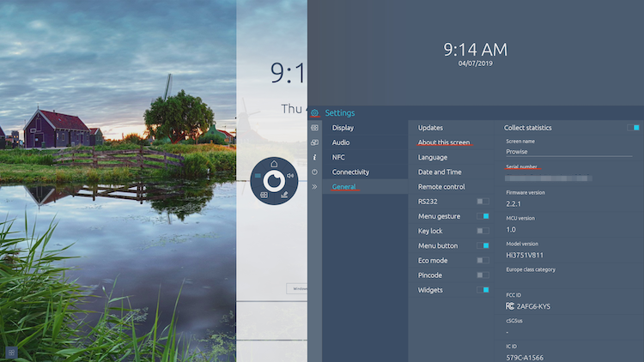The height and width of the screenshot is (362, 644).
Task: Click the info icon in settings sidebar
Action: (315, 157)
